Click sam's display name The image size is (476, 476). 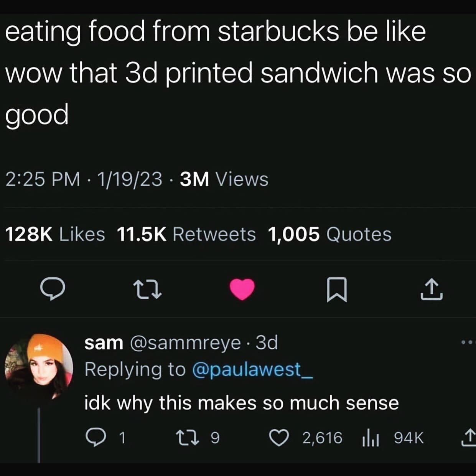[x=104, y=343]
